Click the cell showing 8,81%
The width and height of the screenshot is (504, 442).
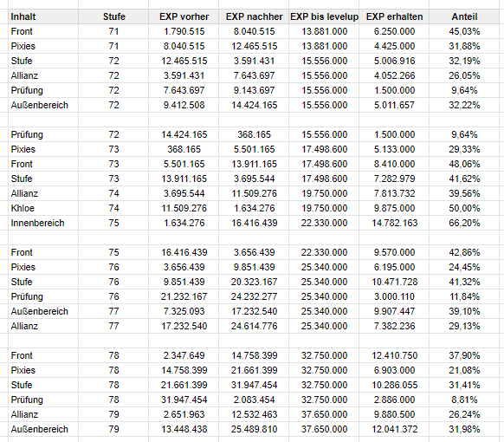(x=464, y=400)
